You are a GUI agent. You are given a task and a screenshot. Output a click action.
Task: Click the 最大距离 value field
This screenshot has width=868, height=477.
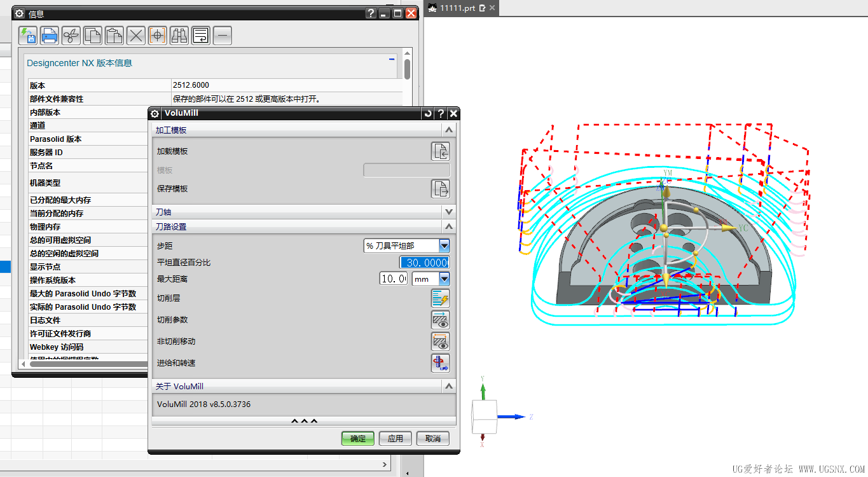click(394, 279)
